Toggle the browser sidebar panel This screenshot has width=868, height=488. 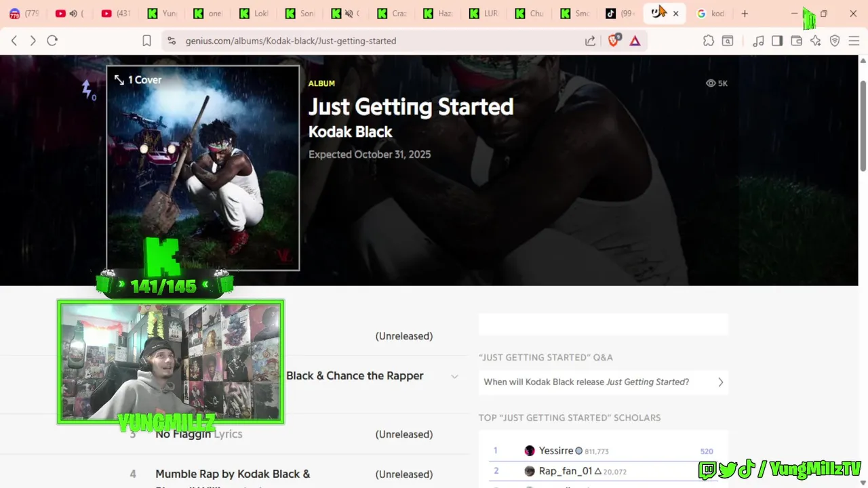[777, 41]
